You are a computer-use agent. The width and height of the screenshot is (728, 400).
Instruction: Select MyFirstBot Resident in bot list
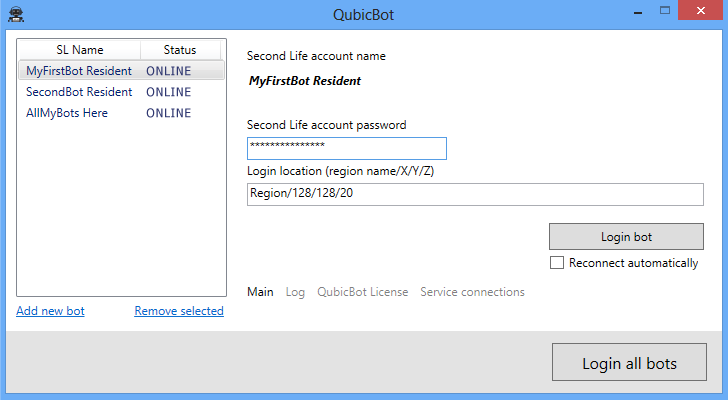pyautogui.click(x=79, y=71)
